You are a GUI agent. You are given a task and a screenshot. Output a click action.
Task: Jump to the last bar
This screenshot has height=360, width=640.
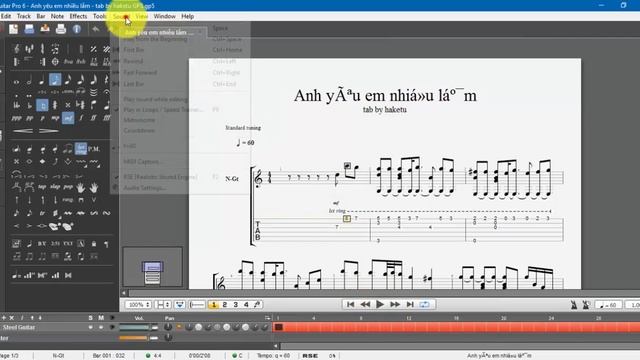click(x=410, y=304)
